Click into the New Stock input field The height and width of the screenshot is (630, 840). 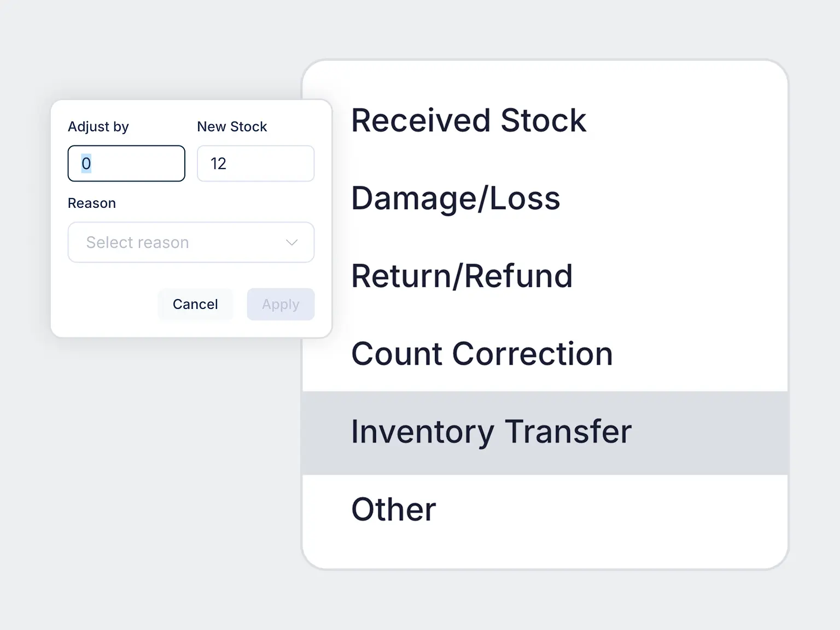(x=255, y=164)
